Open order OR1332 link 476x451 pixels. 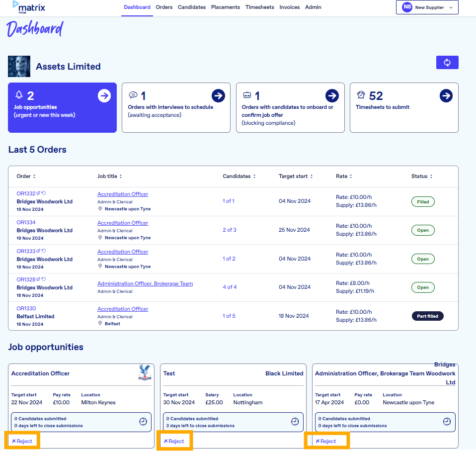(x=26, y=193)
